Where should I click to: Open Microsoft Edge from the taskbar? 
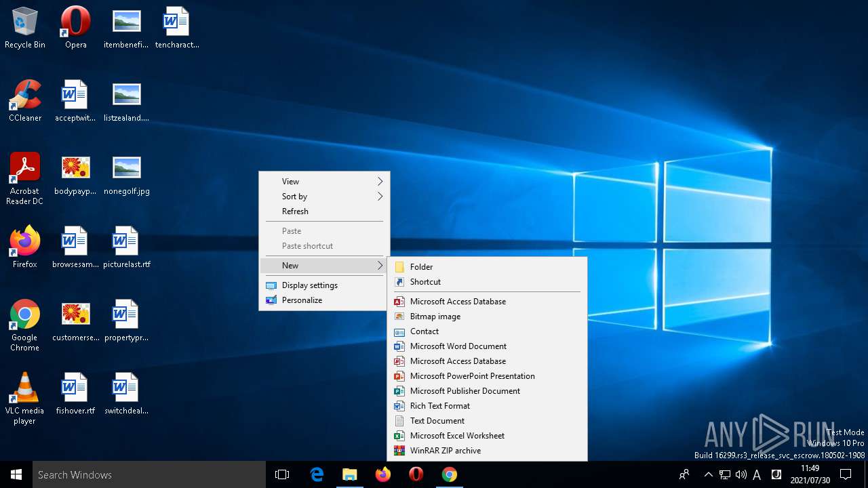point(317,474)
